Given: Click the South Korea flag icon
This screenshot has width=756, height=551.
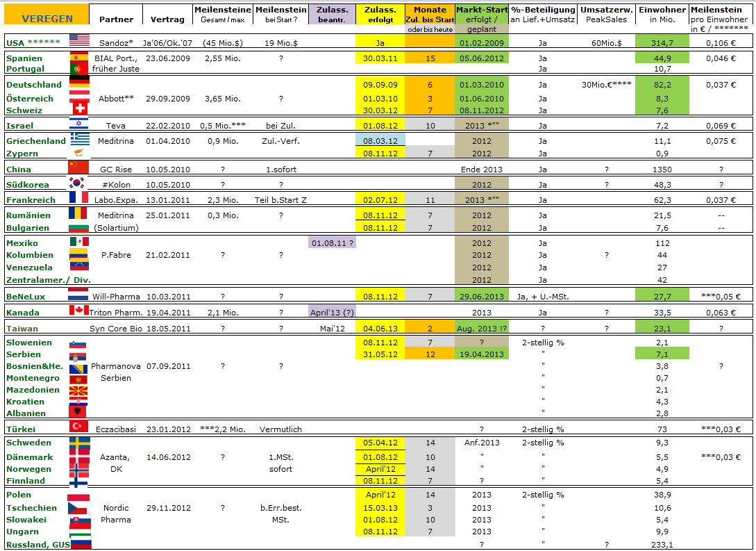Looking at the screenshot, I should point(77,183).
